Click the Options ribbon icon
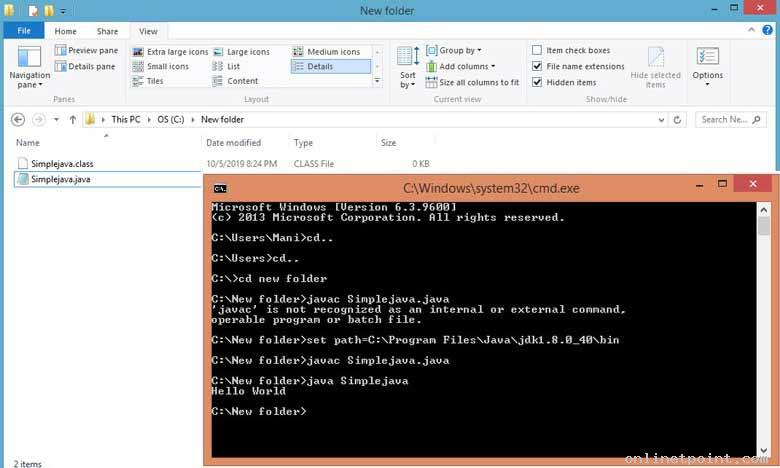The width and height of the screenshot is (780, 468). click(707, 64)
